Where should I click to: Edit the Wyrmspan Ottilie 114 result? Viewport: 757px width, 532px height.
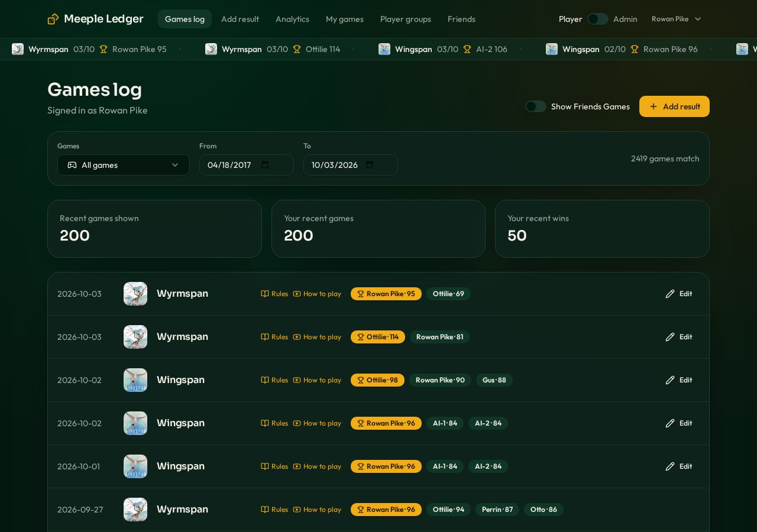(679, 337)
